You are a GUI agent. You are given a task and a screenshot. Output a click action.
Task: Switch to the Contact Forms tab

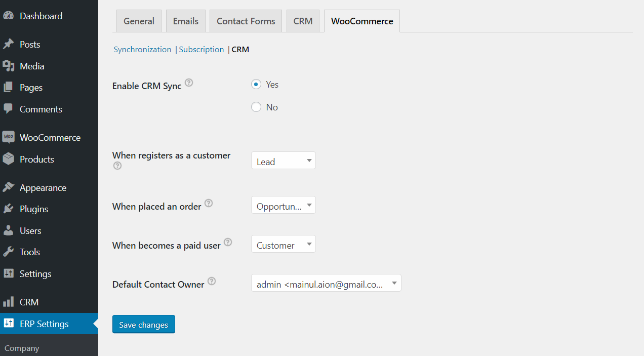point(246,21)
